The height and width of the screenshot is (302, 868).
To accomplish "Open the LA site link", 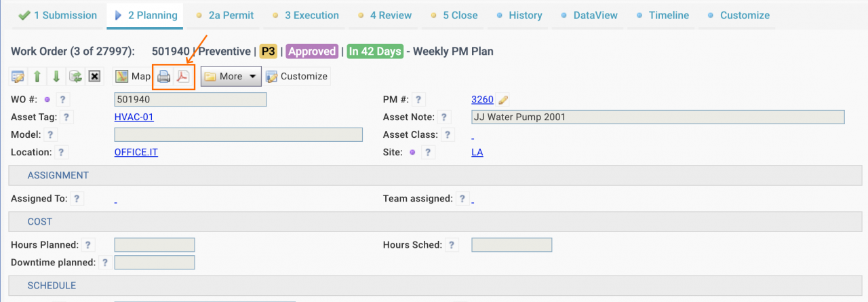I will click(477, 152).
